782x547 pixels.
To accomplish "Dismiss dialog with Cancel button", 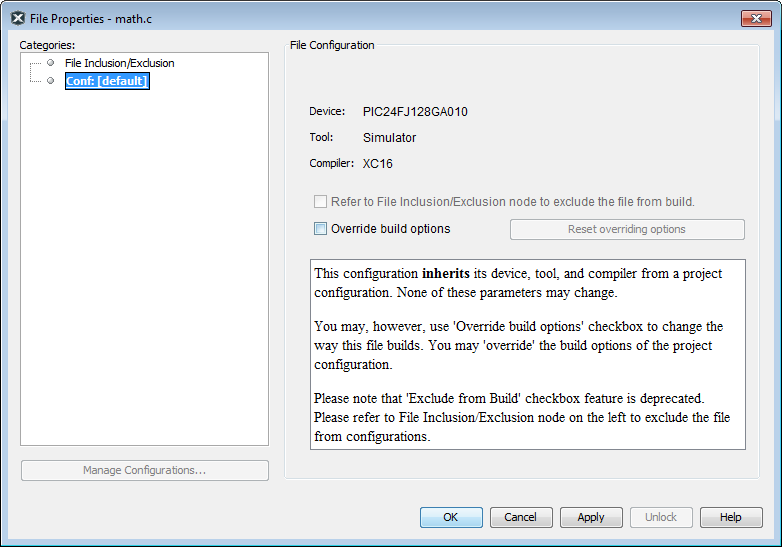I will pyautogui.click(x=521, y=517).
